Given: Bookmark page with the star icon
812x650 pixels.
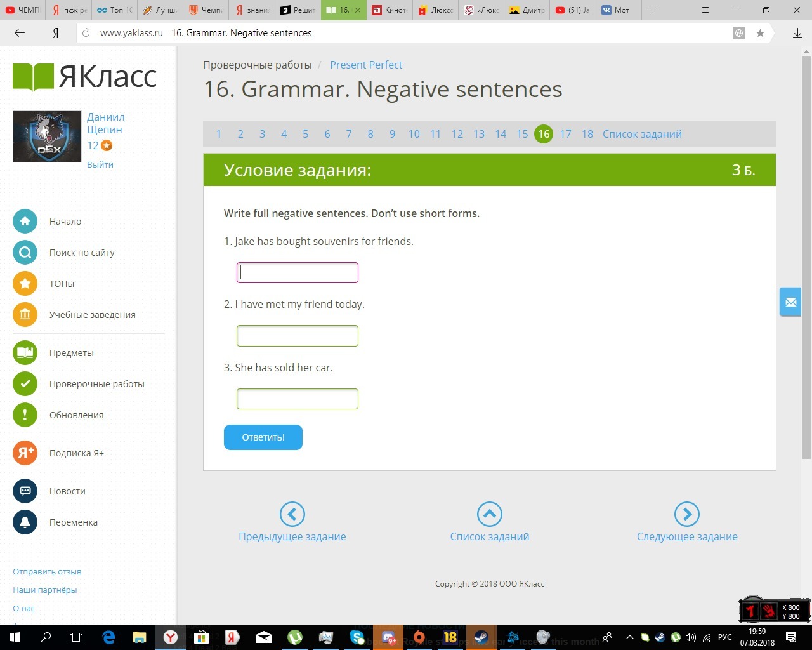Looking at the screenshot, I should click(x=760, y=33).
